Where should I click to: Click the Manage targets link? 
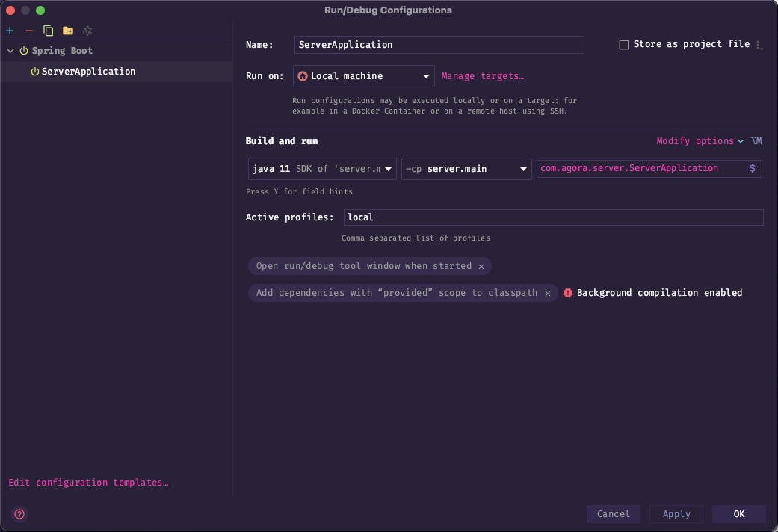pos(483,76)
